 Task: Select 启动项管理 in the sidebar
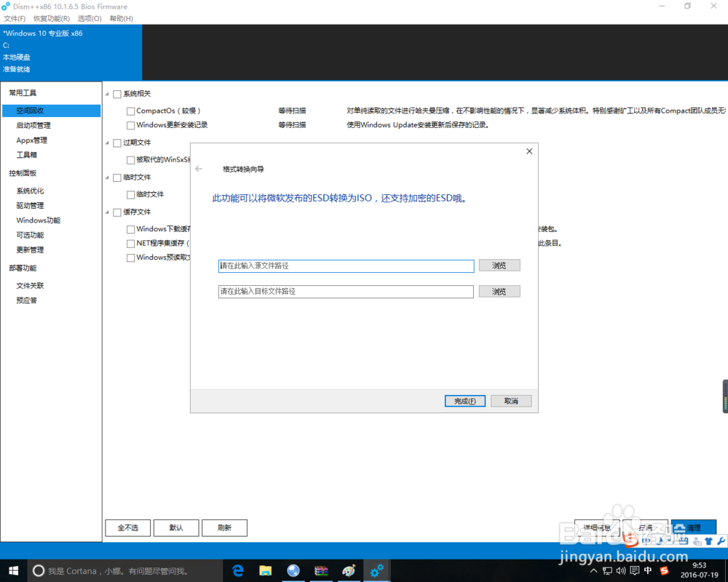33,125
